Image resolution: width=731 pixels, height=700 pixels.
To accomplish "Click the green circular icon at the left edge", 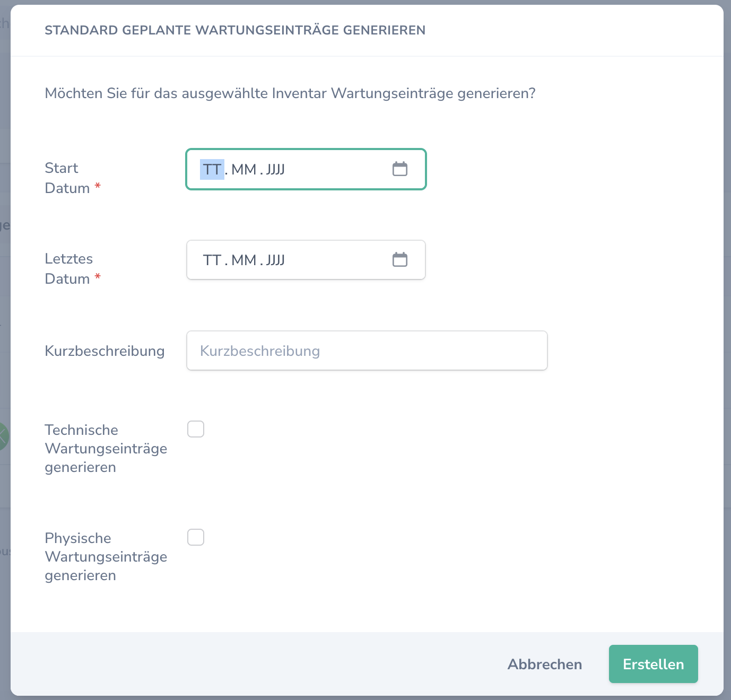I will [3, 436].
